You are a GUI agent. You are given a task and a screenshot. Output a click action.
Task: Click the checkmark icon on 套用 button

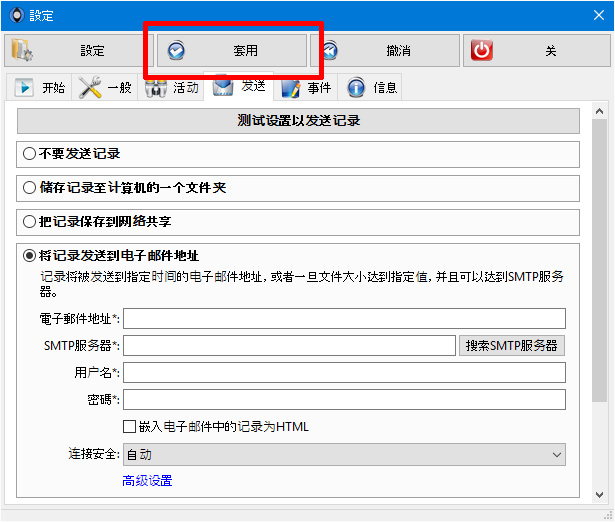click(176, 51)
